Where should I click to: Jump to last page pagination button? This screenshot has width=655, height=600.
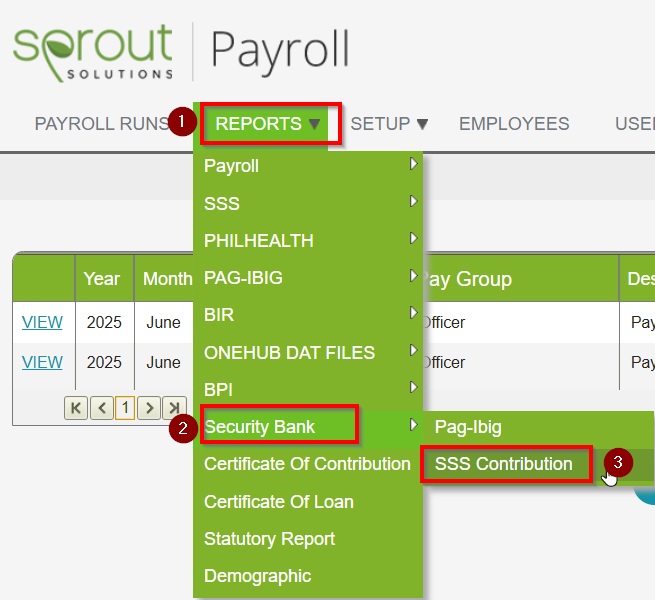pyautogui.click(x=174, y=408)
